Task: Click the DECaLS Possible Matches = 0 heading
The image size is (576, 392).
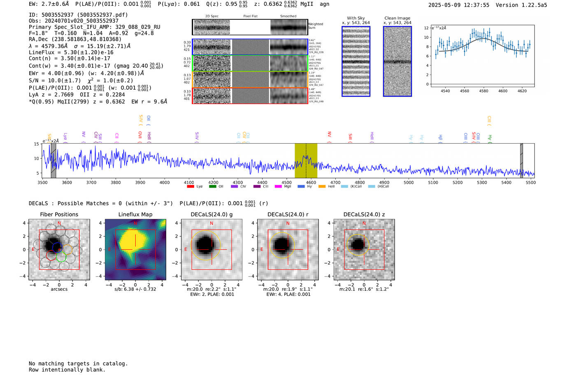Action: pyautogui.click(x=101, y=204)
